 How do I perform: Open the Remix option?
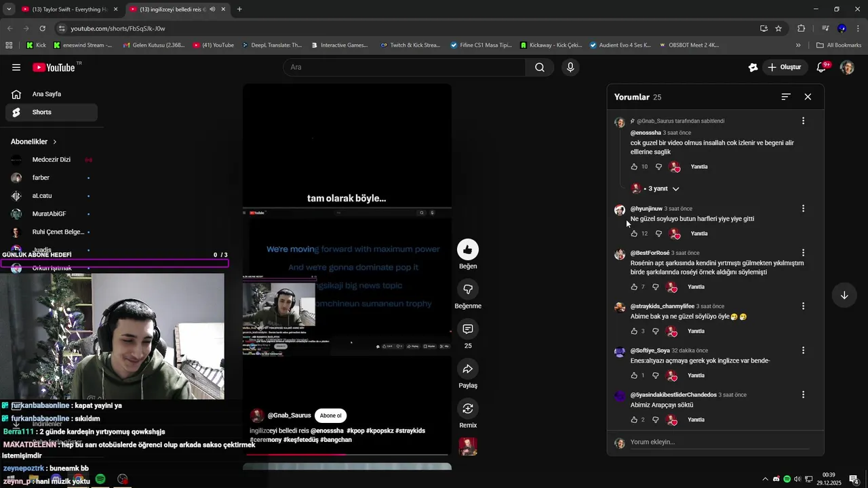tap(468, 409)
